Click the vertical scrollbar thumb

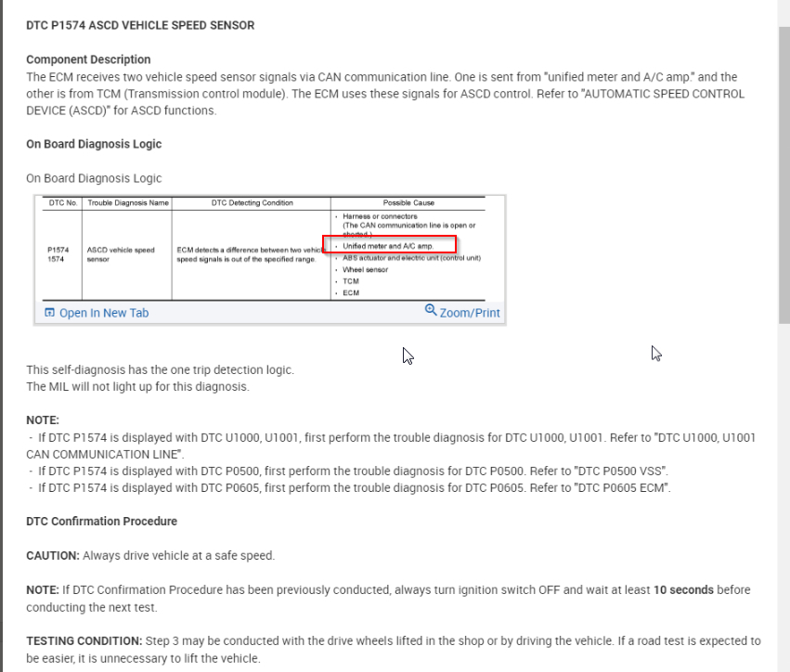pyautogui.click(x=784, y=174)
